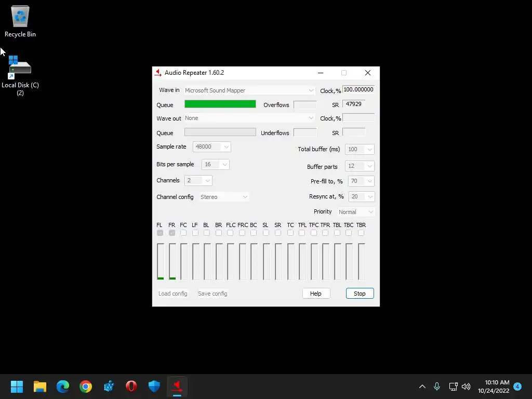Enable the FC channel checkbox
The image size is (532, 399).
tap(183, 233)
